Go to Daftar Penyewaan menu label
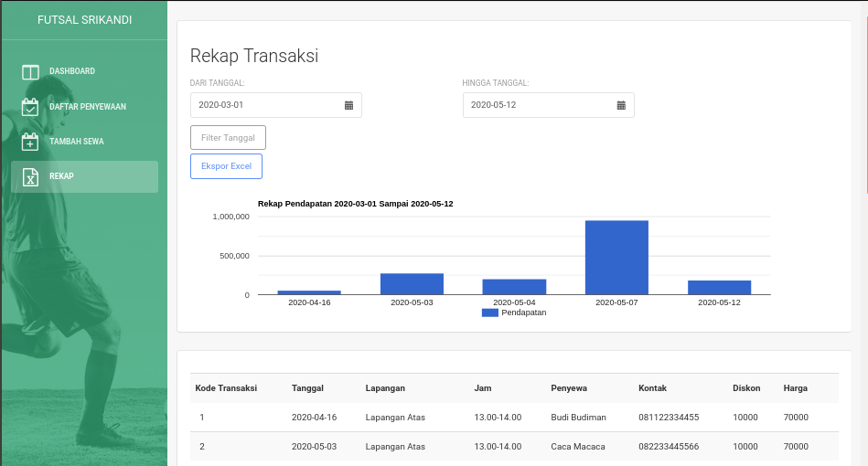The image size is (868, 466). (x=88, y=107)
